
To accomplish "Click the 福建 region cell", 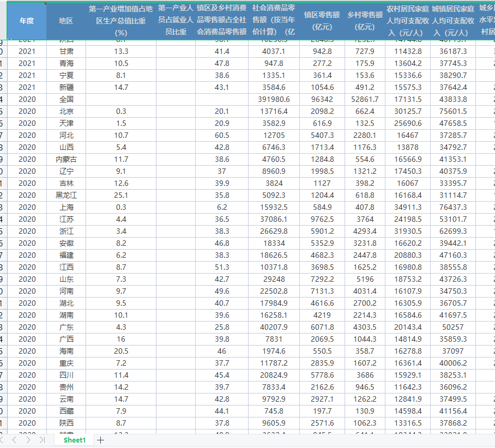I will click(66, 256).
